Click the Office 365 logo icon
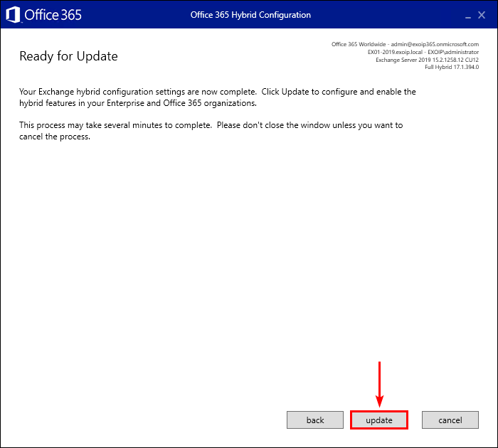Screen dimensions: 498x448 point(13,15)
